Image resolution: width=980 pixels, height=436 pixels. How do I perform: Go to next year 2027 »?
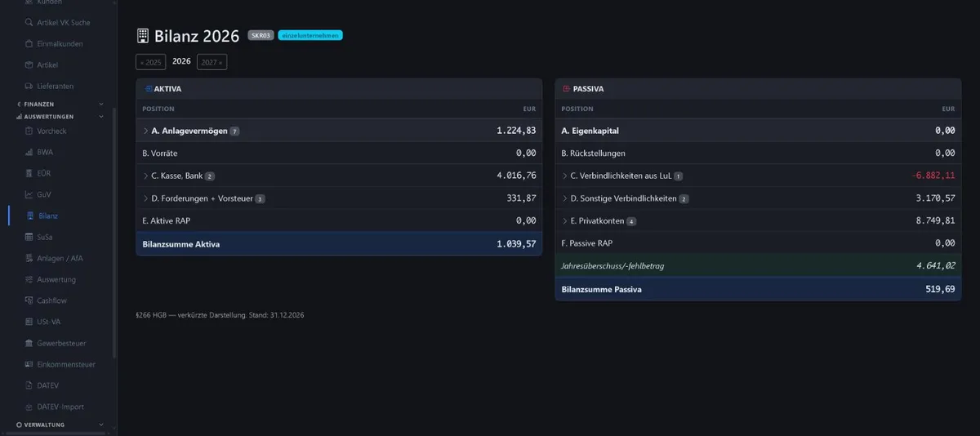coord(212,62)
